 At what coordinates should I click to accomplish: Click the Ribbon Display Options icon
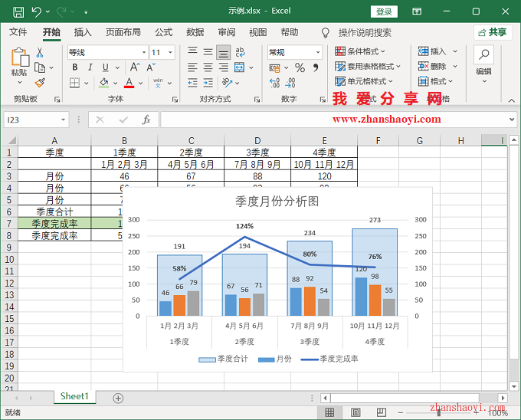pyautogui.click(x=417, y=11)
